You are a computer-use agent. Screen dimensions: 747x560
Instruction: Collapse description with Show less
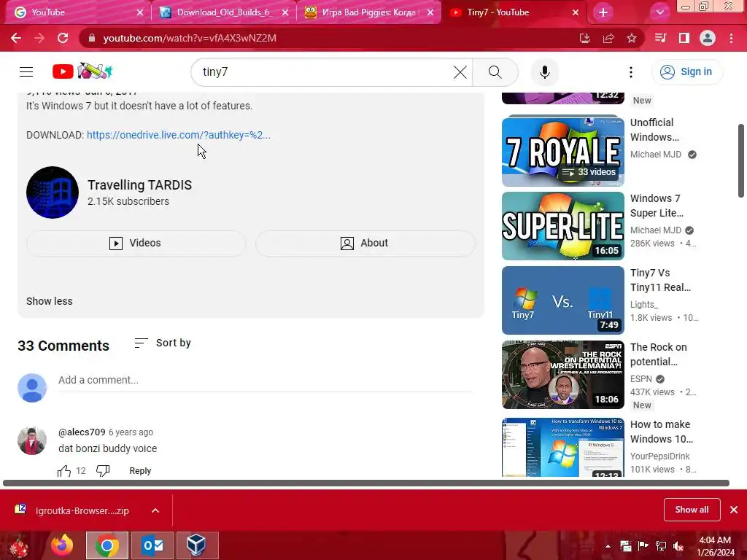50,301
